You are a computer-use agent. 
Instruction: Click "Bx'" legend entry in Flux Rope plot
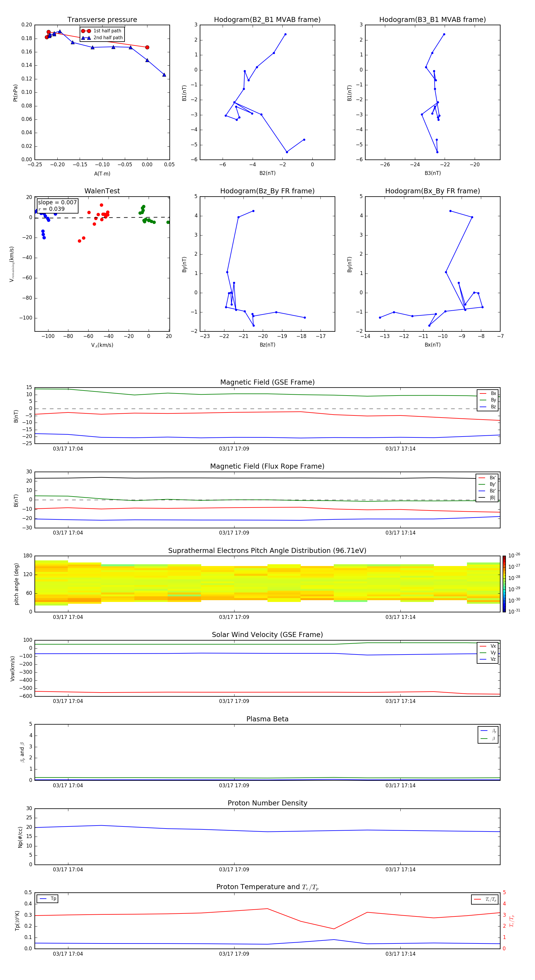(x=487, y=478)
